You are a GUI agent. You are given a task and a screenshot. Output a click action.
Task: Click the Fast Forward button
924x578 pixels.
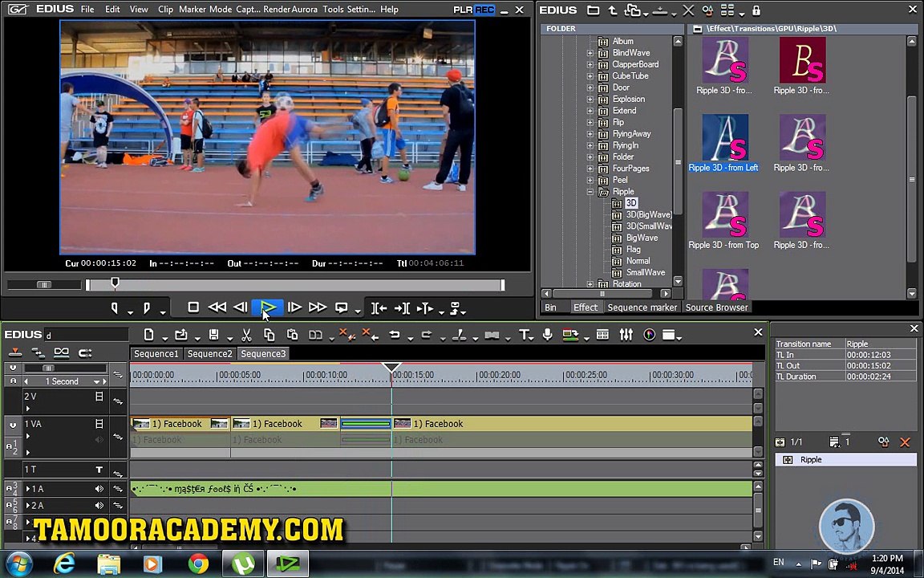point(318,307)
